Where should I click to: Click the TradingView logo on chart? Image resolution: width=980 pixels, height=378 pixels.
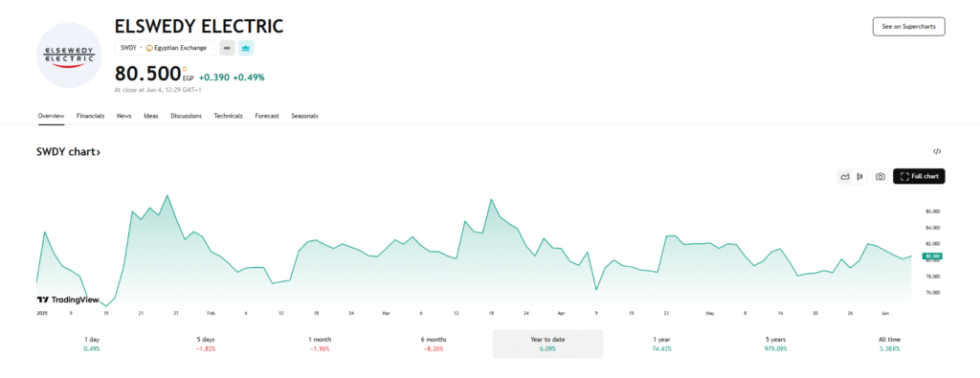tap(68, 300)
